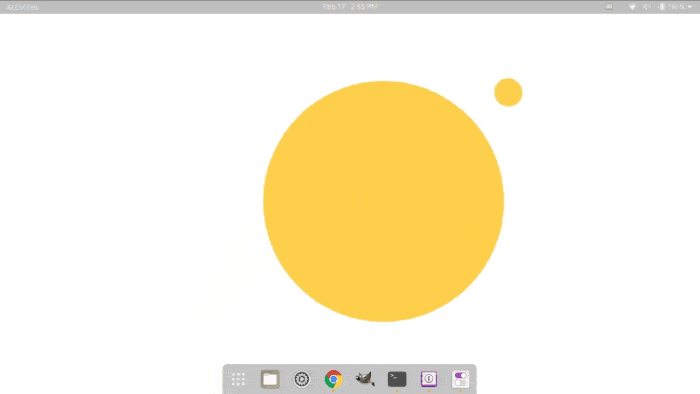Viewport: 700px width, 394px height.
Task: Click the volume speaker icon
Action: (647, 7)
